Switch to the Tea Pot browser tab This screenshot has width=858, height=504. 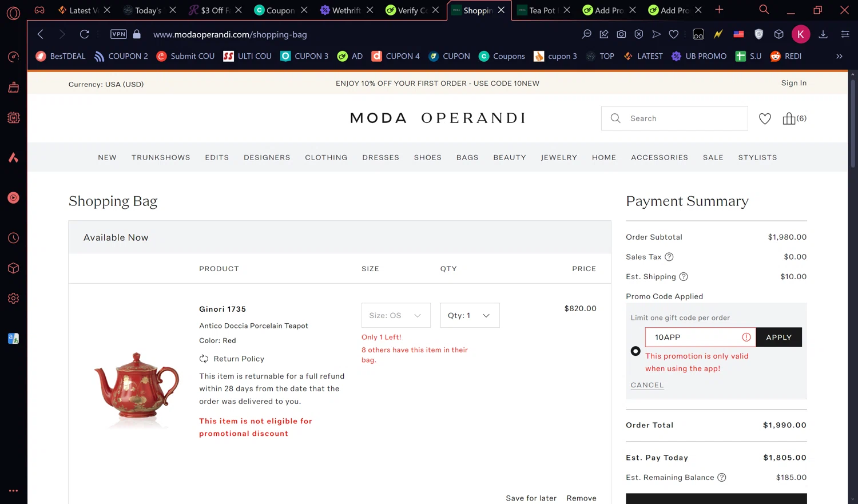click(x=543, y=10)
